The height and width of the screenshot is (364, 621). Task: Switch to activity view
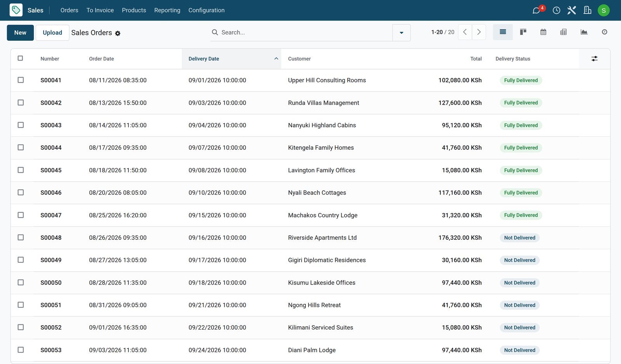click(604, 32)
